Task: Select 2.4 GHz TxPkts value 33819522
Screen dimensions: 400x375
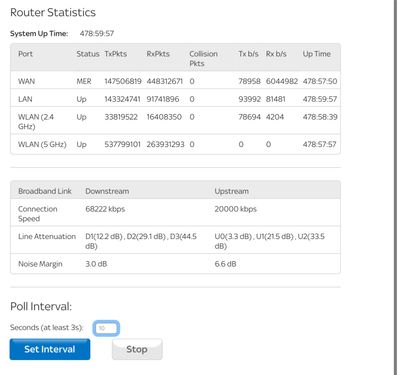Action: click(x=121, y=117)
